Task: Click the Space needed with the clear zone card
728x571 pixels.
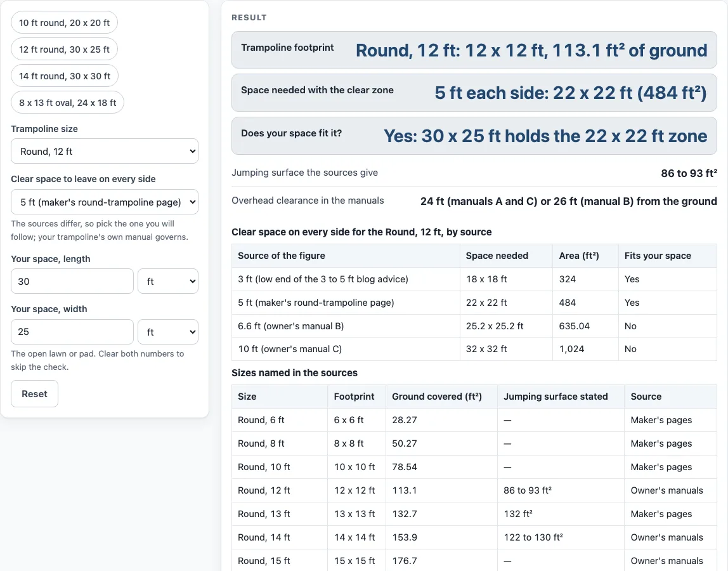Action: [474, 93]
